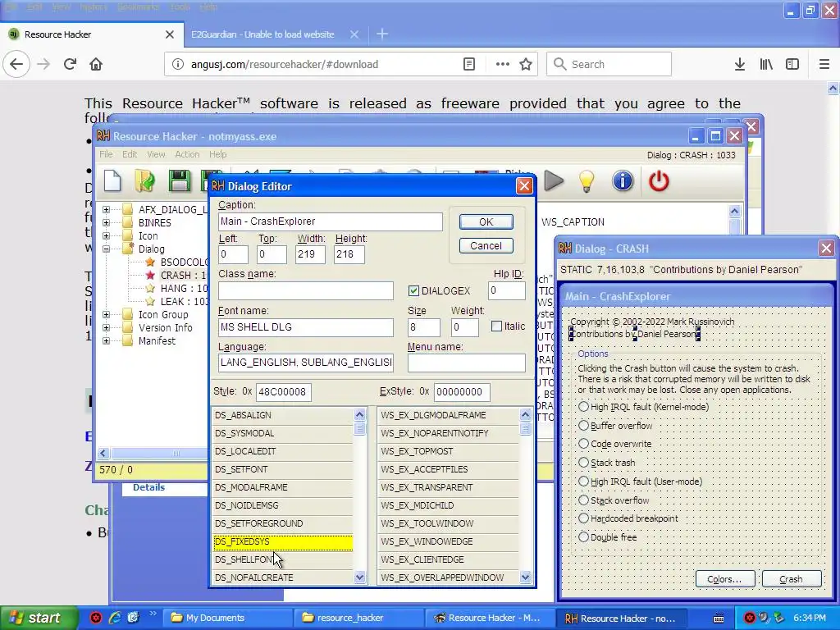Viewport: 840px width, 630px height.
Task: Toggle Firefox sidebar icon
Action: (x=792, y=64)
